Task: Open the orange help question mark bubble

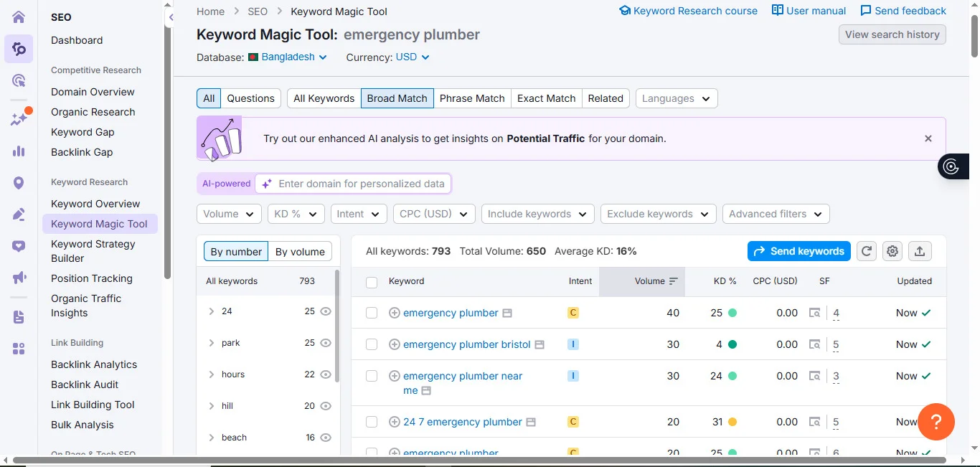Action: [936, 422]
